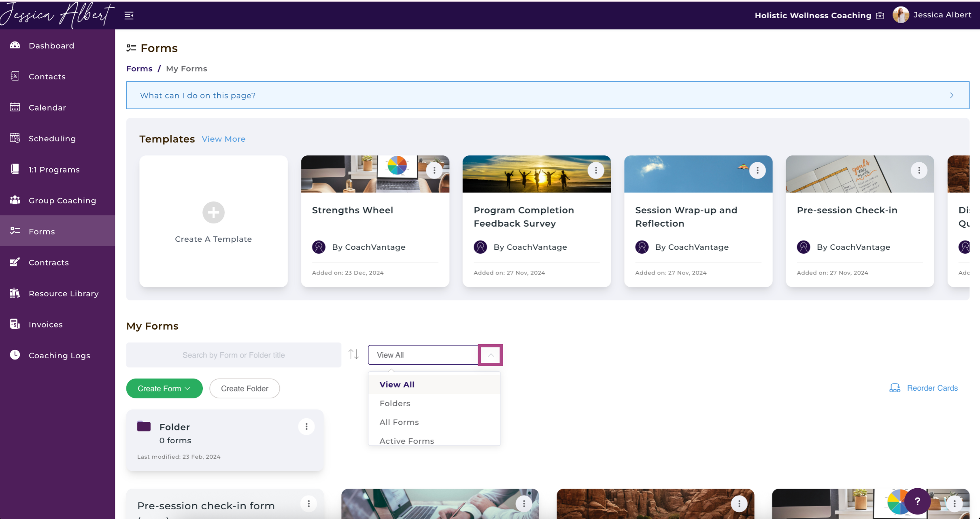Click the Pre-session Check-in template title
980x519 pixels.
pyautogui.click(x=847, y=210)
